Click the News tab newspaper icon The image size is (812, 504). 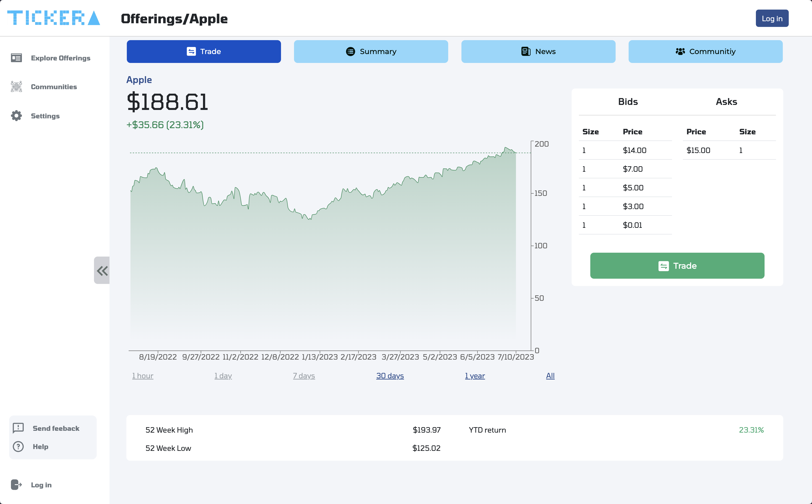[526, 51]
